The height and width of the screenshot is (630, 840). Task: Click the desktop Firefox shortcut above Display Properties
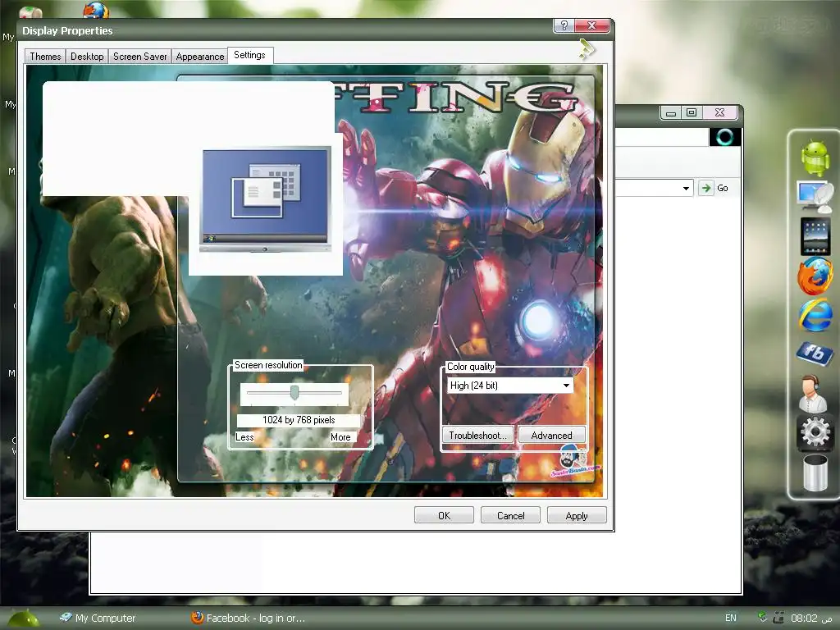[x=95, y=10]
